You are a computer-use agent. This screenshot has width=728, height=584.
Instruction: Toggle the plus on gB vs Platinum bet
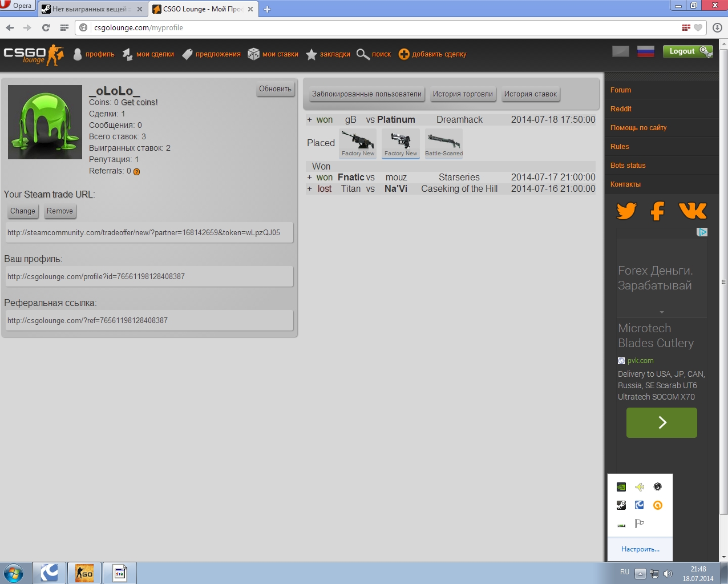point(310,120)
